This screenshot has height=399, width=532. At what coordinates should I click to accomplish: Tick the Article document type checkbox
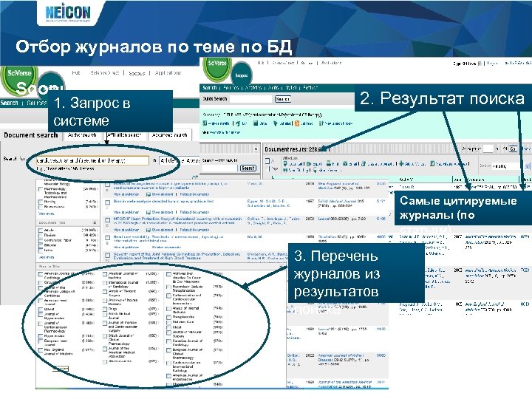click(41, 231)
